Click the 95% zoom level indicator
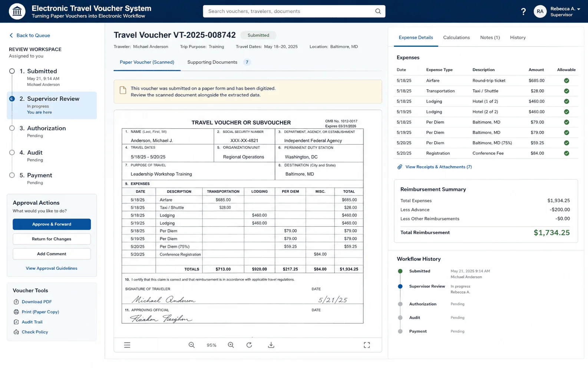 tap(211, 345)
